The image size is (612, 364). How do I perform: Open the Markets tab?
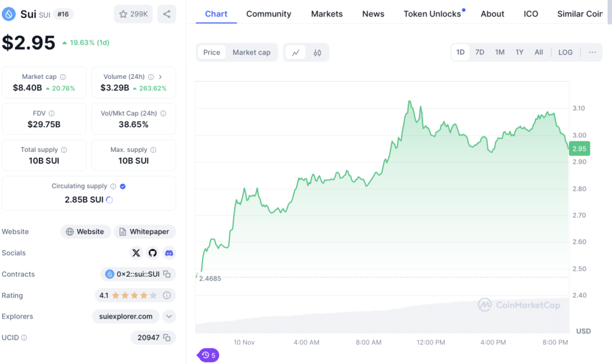(327, 14)
